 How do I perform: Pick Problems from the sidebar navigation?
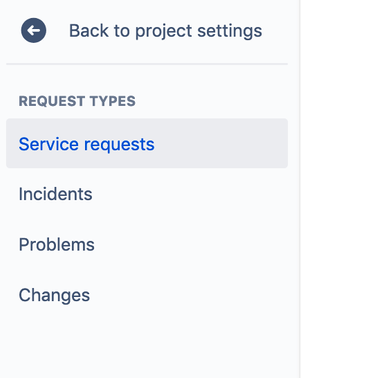147,244
